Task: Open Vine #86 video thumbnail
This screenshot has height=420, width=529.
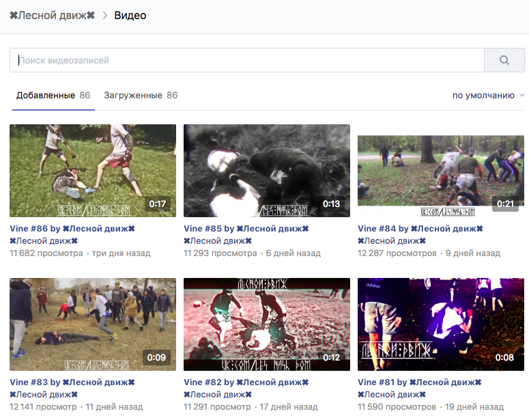Action: pos(93,171)
